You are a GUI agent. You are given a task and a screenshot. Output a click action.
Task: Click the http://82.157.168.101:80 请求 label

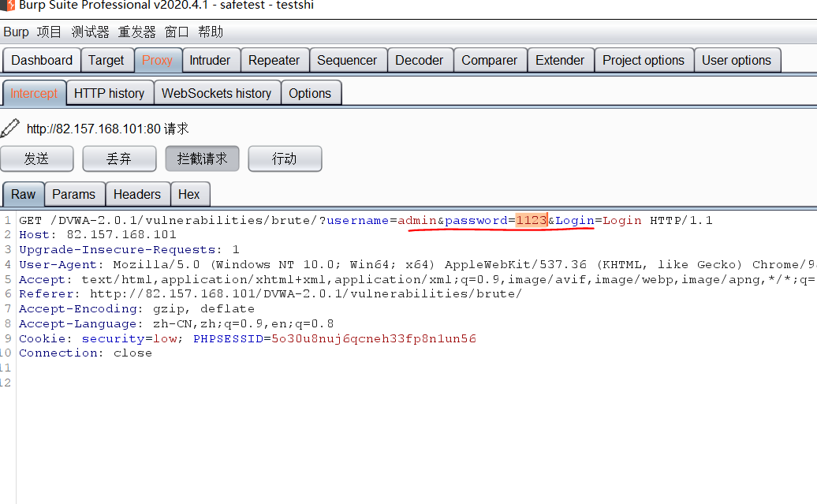coord(108,129)
